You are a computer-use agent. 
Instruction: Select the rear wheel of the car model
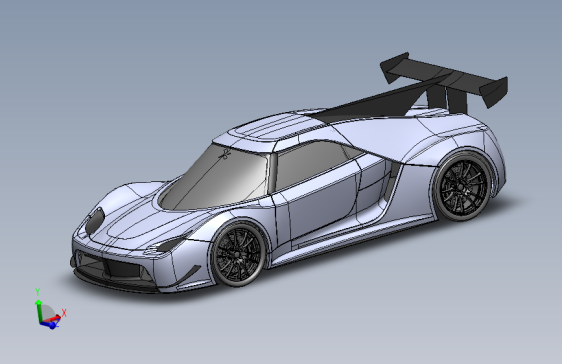(463, 187)
